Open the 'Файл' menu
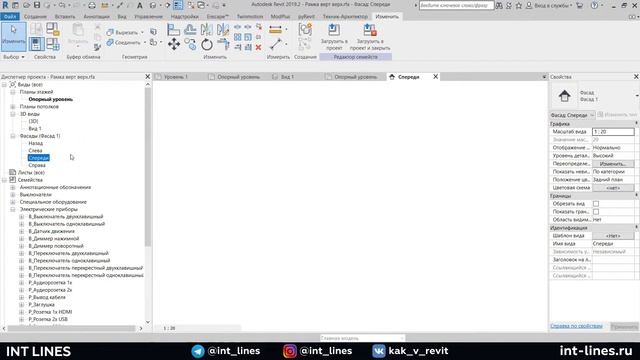Screen dimensions: 640x360 pyautogui.click(x=10, y=17)
